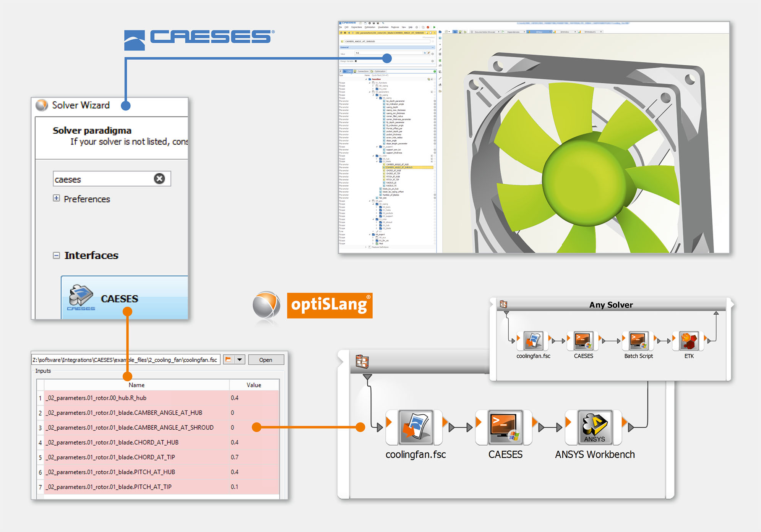Image resolution: width=761 pixels, height=532 pixels.
Task: Clear the caeses search field text
Action: [159, 178]
